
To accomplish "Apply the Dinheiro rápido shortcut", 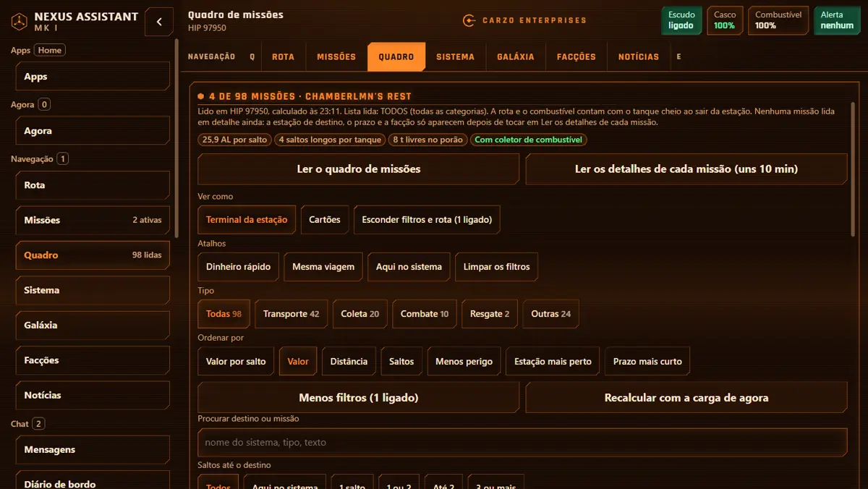I will point(238,267).
